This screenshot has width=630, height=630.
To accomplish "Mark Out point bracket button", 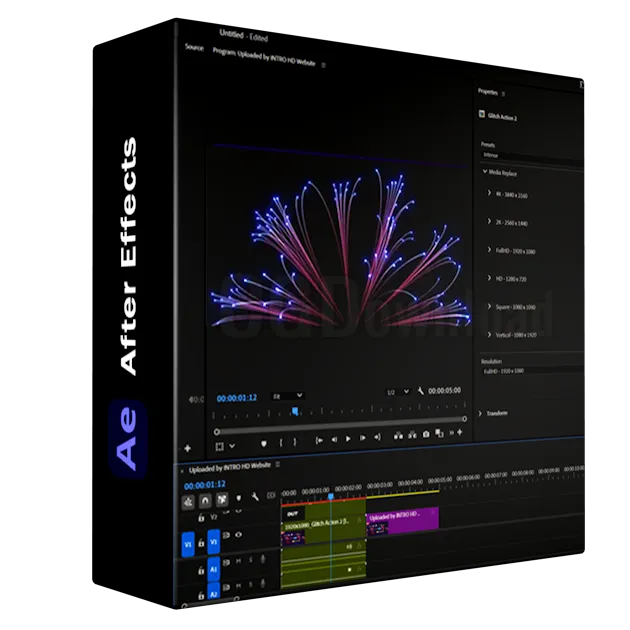I will (x=295, y=442).
